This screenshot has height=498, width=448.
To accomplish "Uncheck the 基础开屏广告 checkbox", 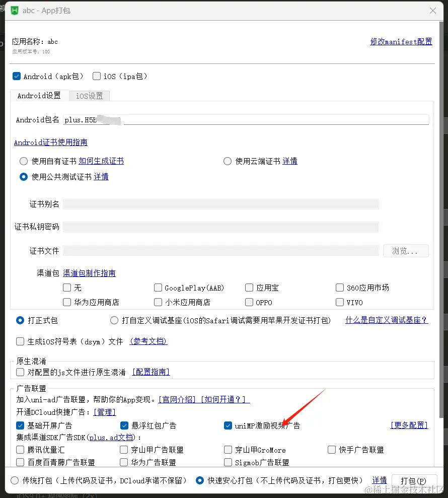I will [20, 425].
